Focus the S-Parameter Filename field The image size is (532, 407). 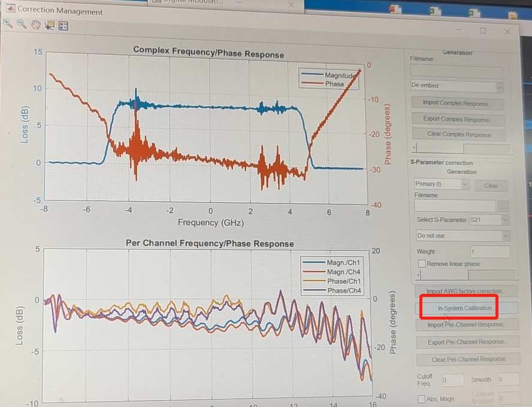[x=455, y=206]
